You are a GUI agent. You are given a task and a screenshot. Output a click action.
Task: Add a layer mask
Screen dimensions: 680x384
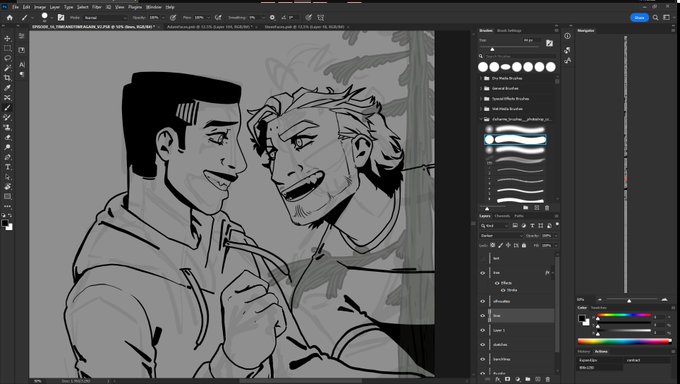pyautogui.click(x=507, y=379)
